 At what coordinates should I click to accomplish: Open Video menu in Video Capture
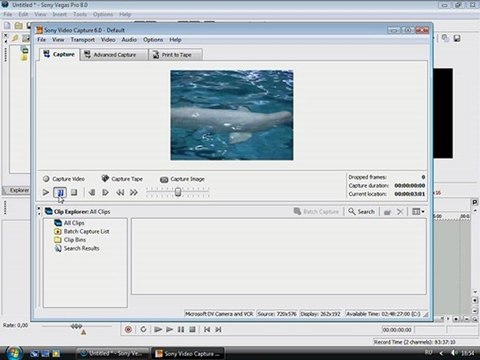108,40
